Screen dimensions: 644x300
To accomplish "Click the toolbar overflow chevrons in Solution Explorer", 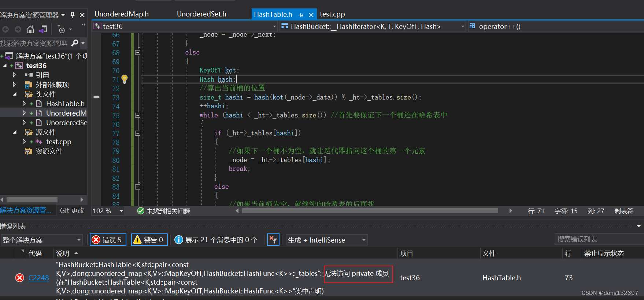I will point(84,25).
